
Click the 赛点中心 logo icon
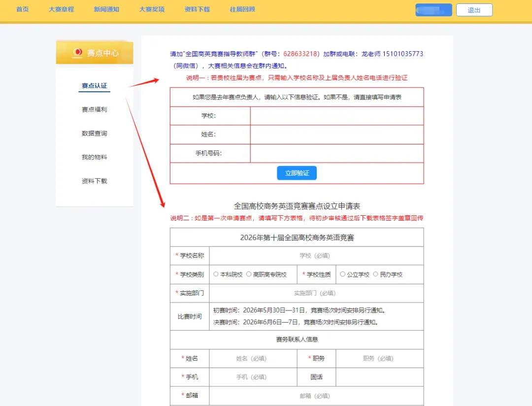coord(77,52)
